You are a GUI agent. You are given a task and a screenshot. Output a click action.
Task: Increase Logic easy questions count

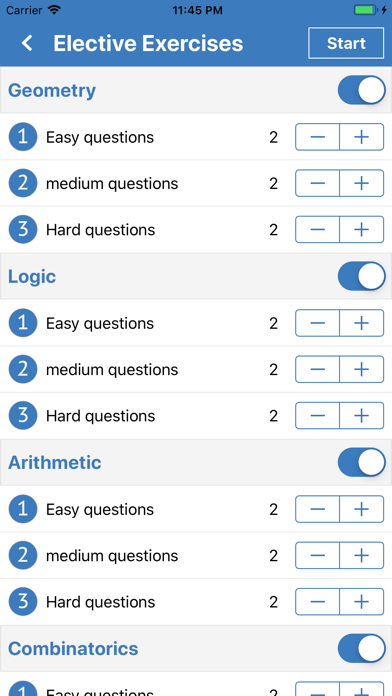(362, 323)
